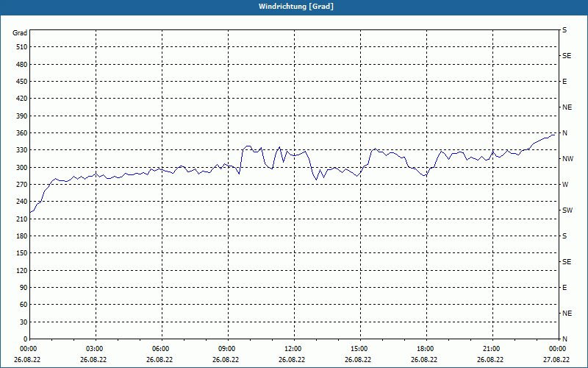Select the 06:00 time label
This screenshot has height=368, width=588.
tap(160, 349)
